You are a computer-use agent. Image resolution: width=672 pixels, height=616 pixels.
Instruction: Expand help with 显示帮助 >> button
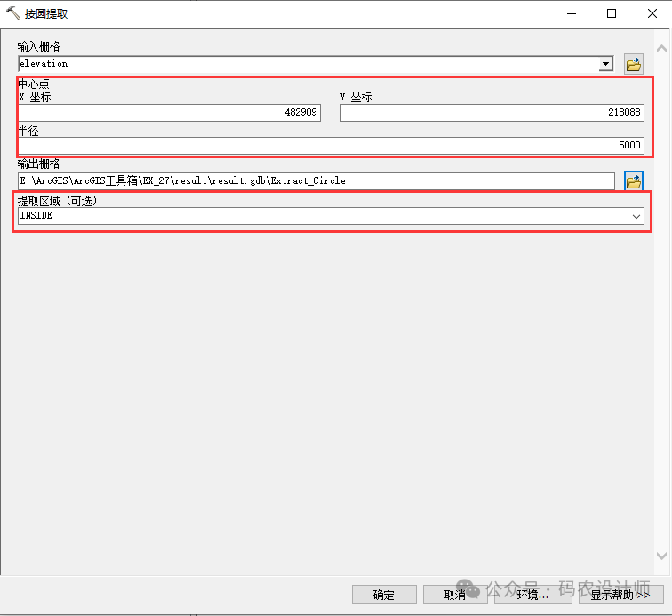(x=620, y=595)
